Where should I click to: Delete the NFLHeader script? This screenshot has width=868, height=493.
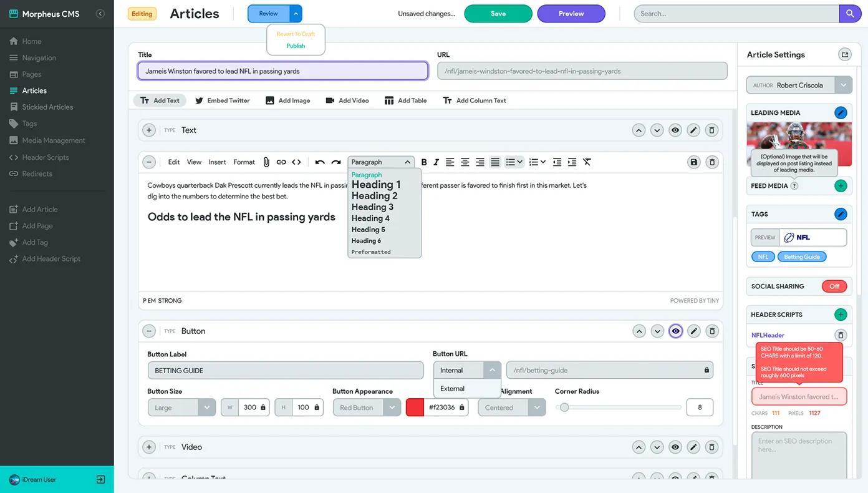pos(841,335)
